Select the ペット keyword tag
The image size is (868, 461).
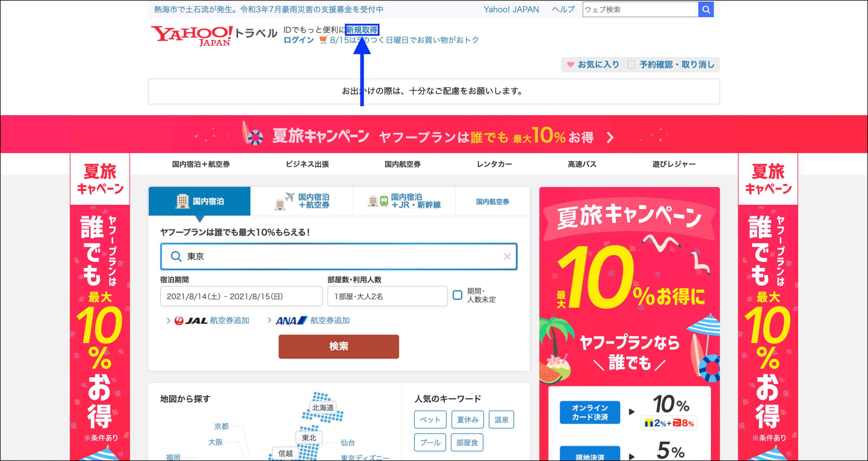430,420
